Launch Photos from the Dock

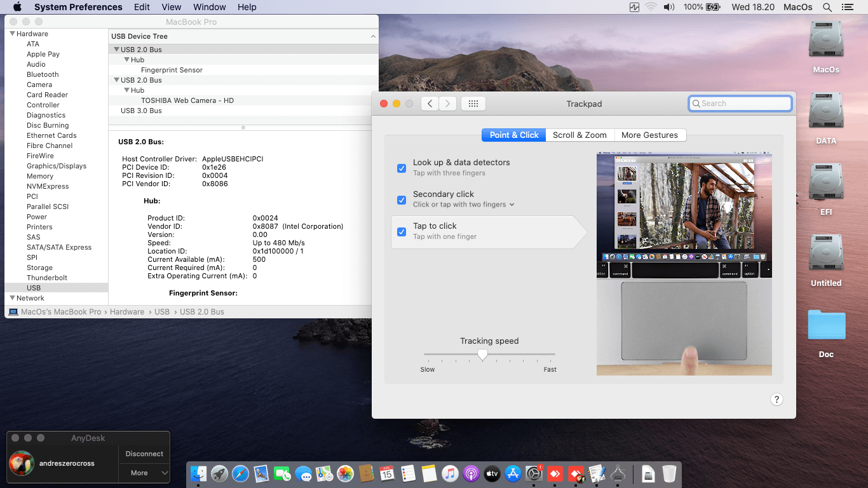[345, 473]
